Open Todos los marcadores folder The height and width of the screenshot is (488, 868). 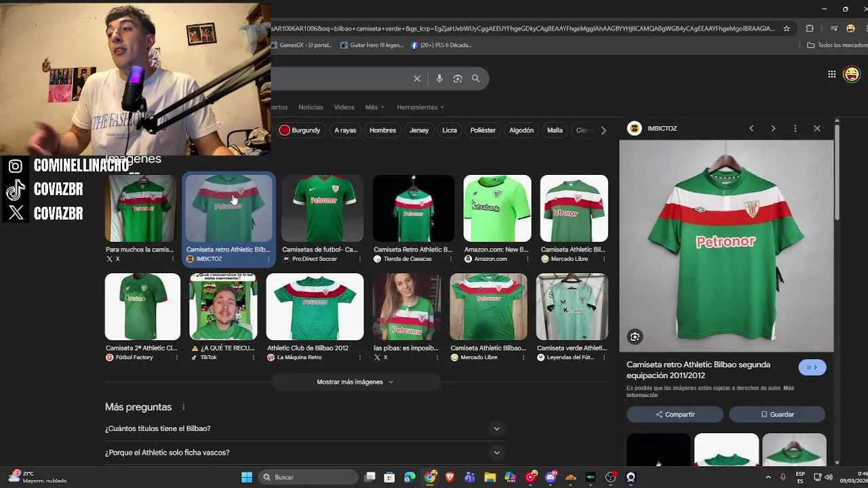[x=837, y=45]
